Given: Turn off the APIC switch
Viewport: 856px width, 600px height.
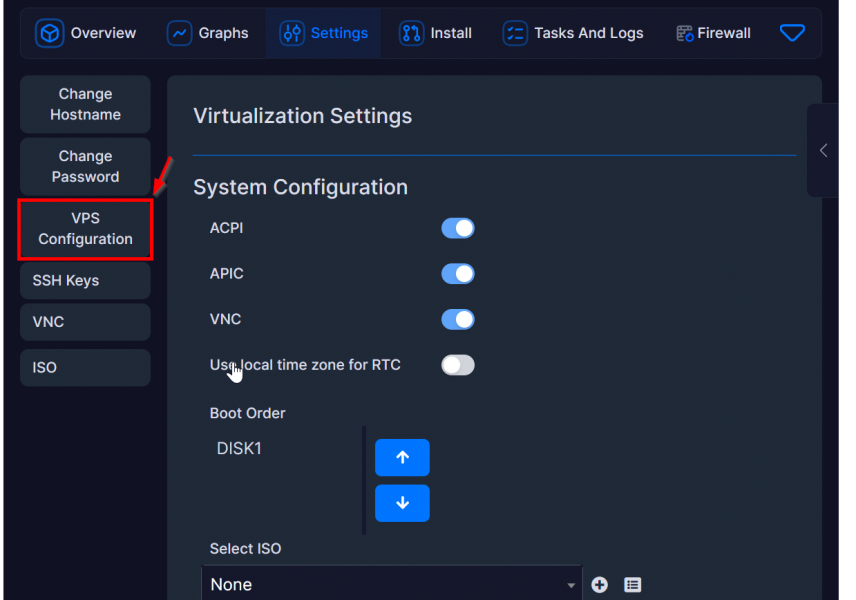Looking at the screenshot, I should [457, 274].
